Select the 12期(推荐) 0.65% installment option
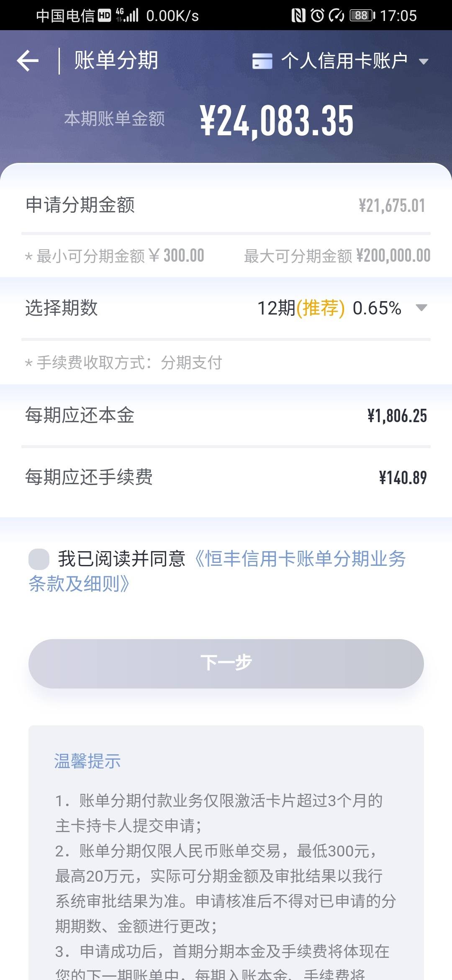Image resolution: width=452 pixels, height=980 pixels. [329, 308]
